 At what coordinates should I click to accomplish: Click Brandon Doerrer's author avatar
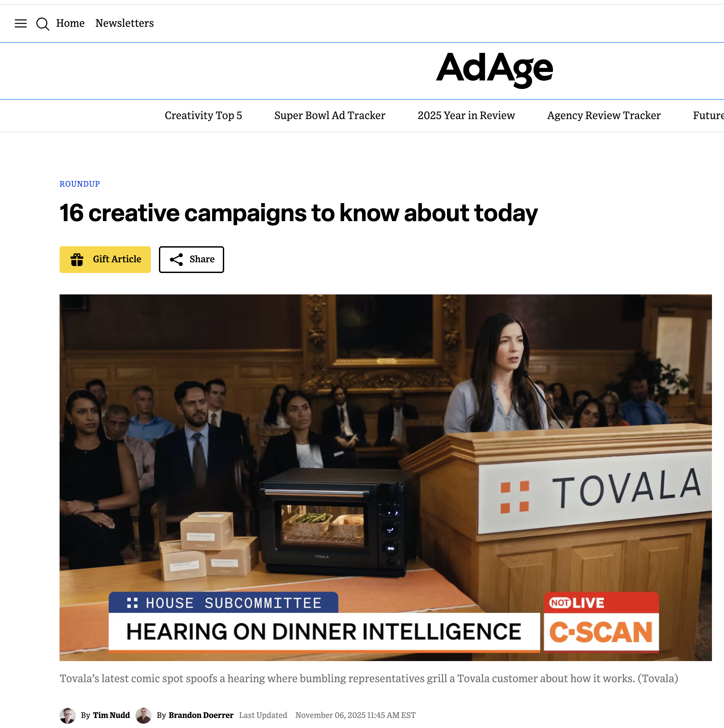[x=143, y=715]
